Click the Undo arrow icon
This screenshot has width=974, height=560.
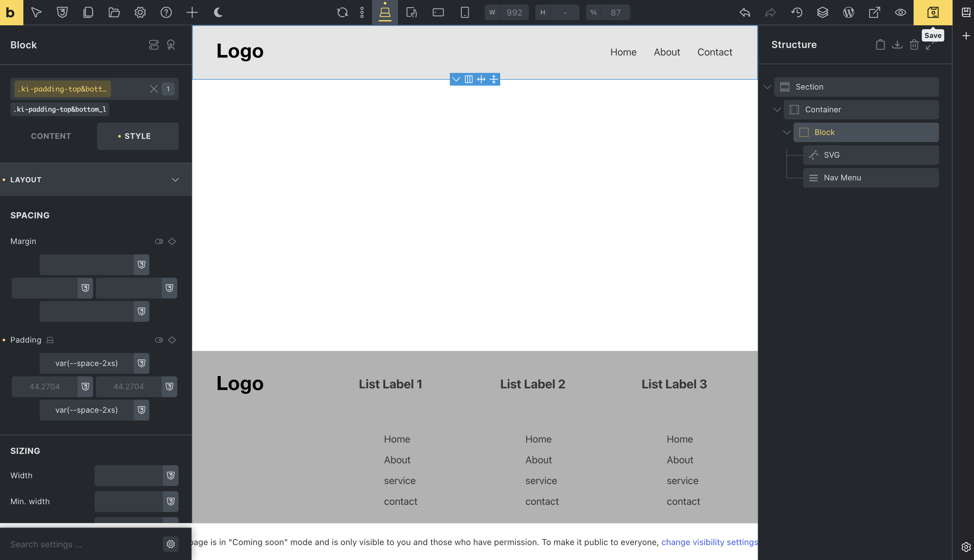point(745,12)
